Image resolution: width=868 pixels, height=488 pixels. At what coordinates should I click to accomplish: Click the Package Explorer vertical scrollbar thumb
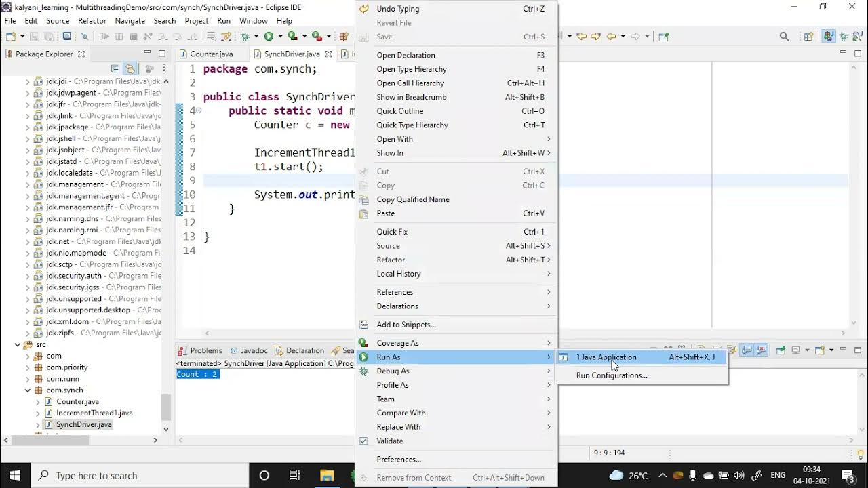click(x=166, y=407)
